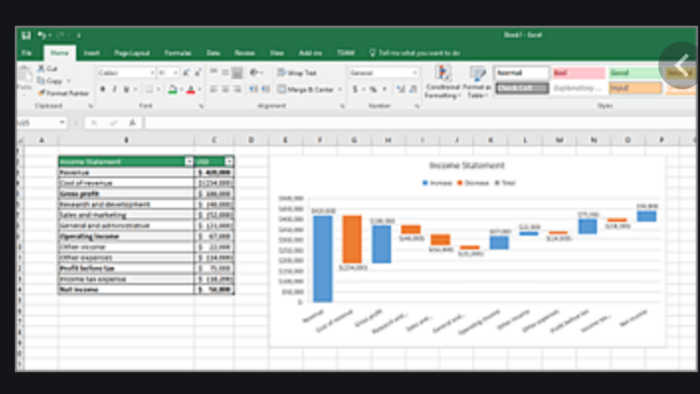This screenshot has width=700, height=394.
Task: Increase decimal places
Action: 401,90
